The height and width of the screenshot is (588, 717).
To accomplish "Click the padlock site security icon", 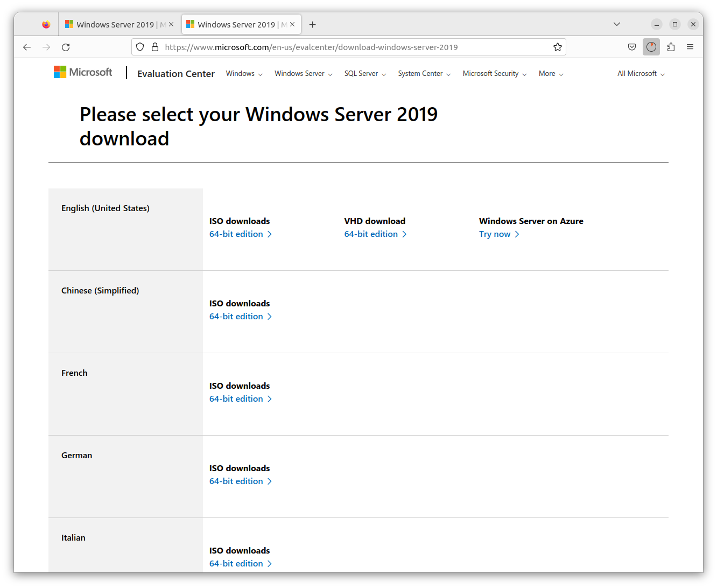I will click(155, 47).
